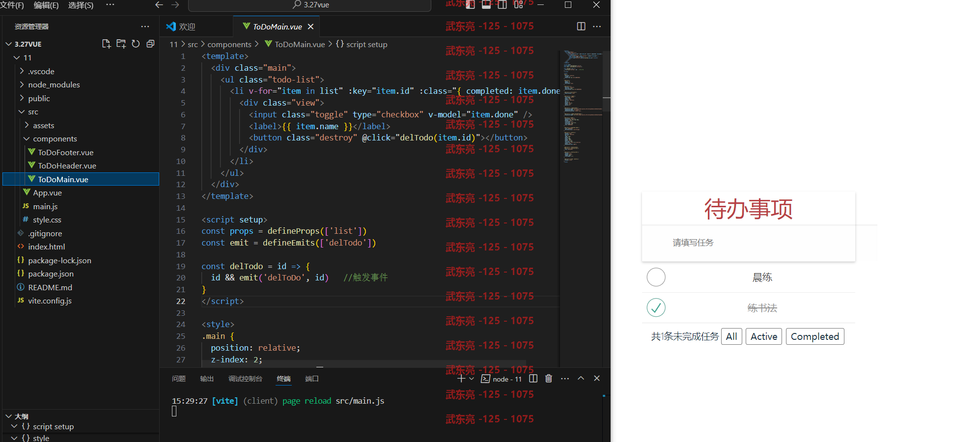Open the 选择(S) menu
This screenshot has width=980, height=442.
tap(81, 5)
